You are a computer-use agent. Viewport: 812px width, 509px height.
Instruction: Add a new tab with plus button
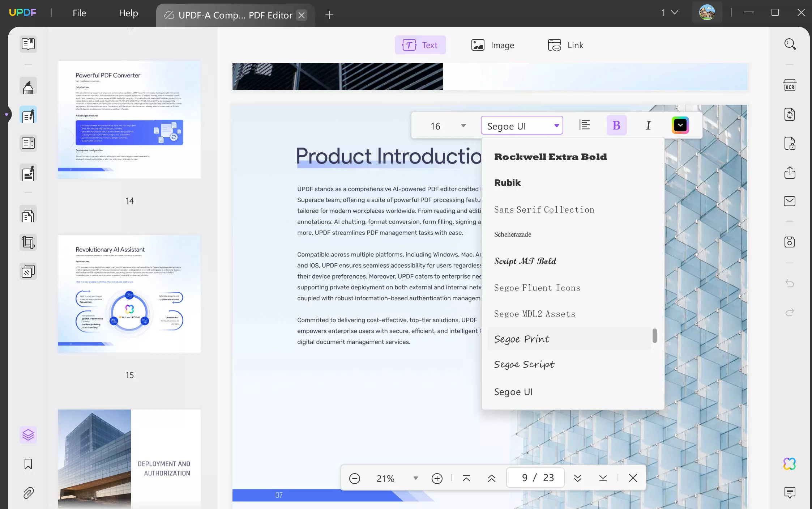pos(329,15)
